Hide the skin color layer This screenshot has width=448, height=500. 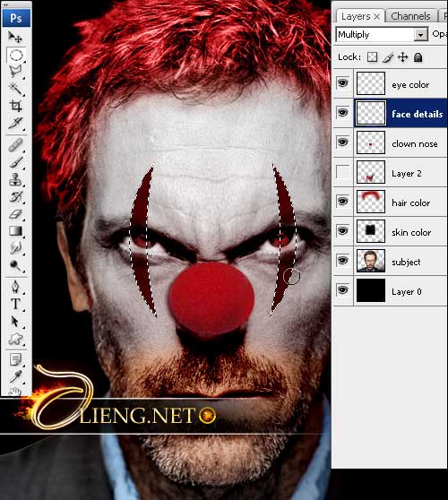(343, 231)
